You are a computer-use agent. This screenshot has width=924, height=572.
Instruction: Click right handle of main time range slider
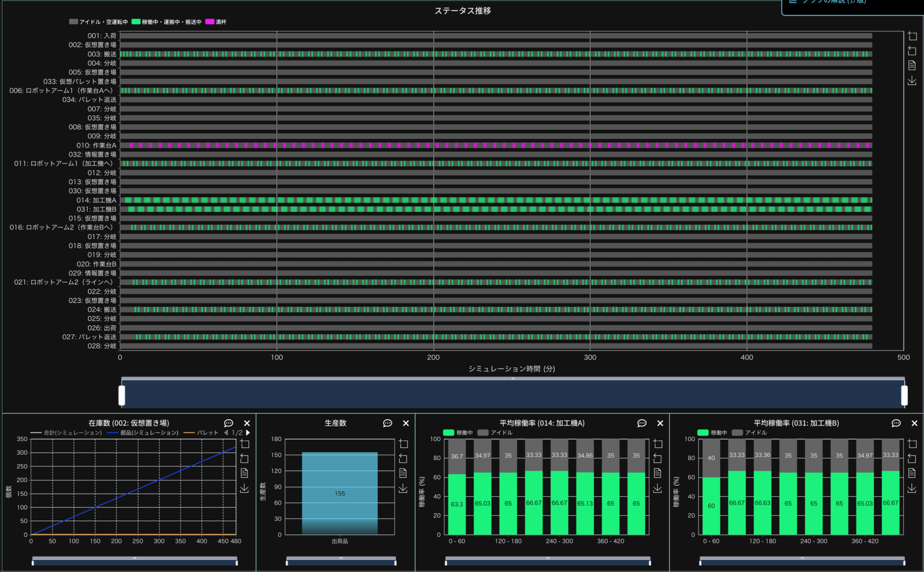904,395
